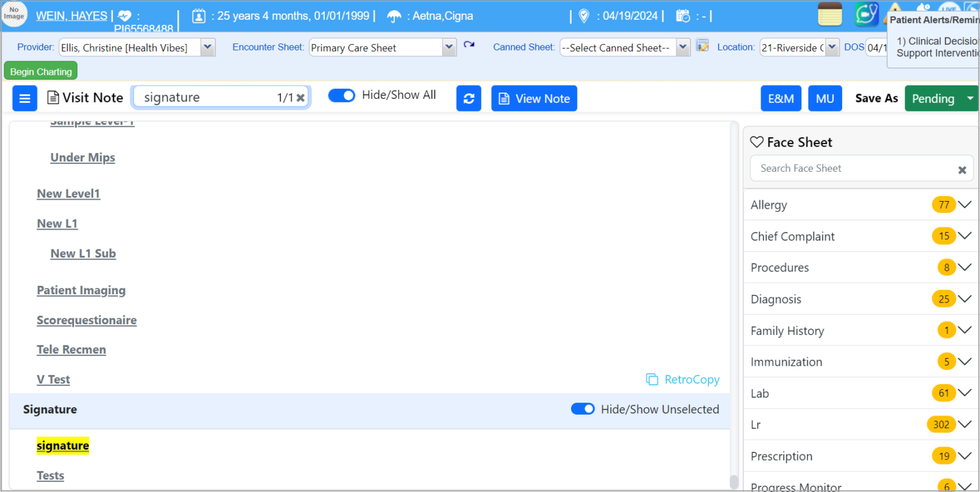Open the WEIN, HAYES patient link
The image size is (980, 492).
tap(71, 15)
